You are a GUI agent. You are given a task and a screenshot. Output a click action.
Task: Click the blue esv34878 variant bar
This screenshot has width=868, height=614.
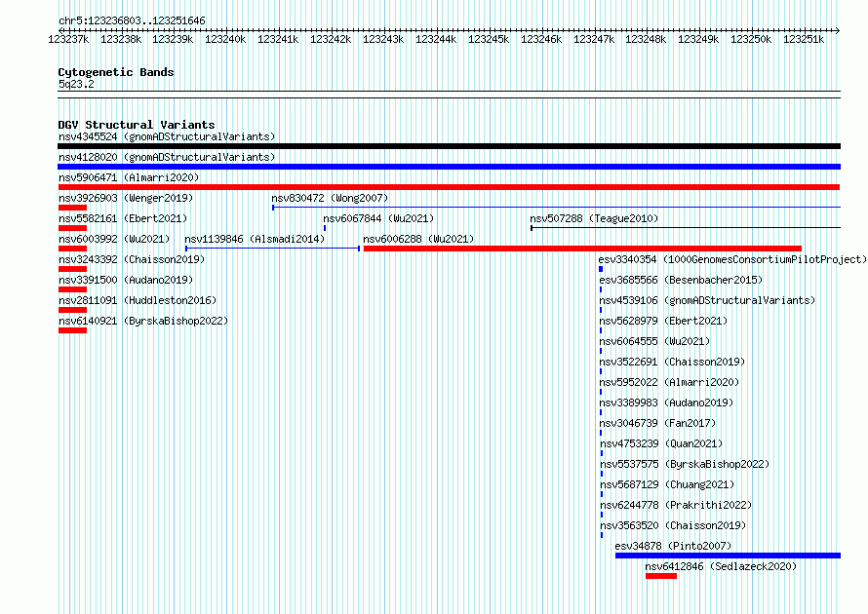(728, 556)
